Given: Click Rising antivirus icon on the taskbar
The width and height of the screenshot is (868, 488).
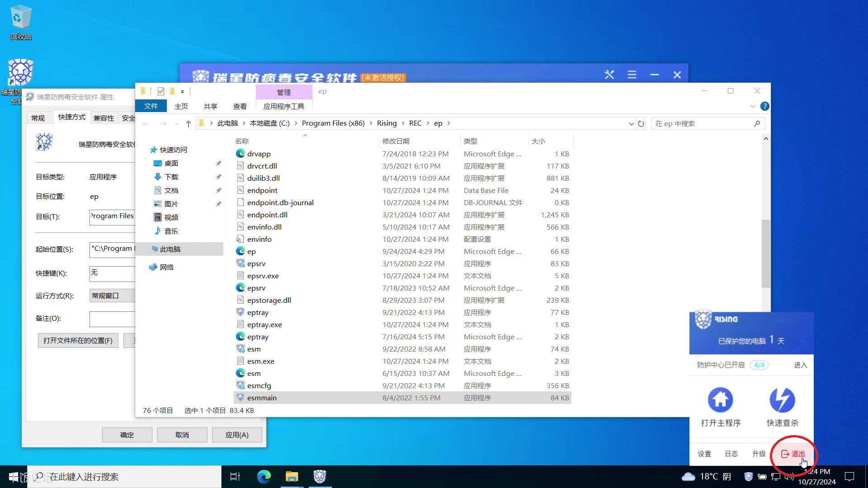Looking at the screenshot, I should coord(320,476).
